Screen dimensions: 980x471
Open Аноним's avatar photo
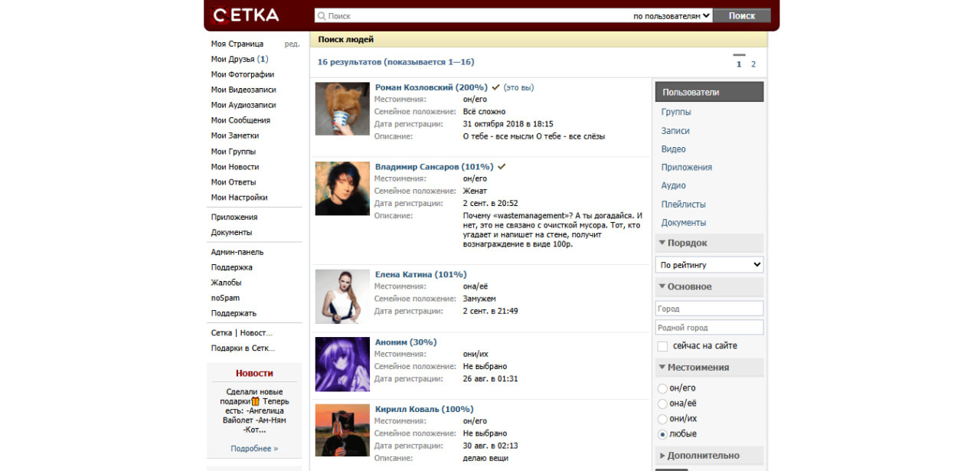[342, 363]
